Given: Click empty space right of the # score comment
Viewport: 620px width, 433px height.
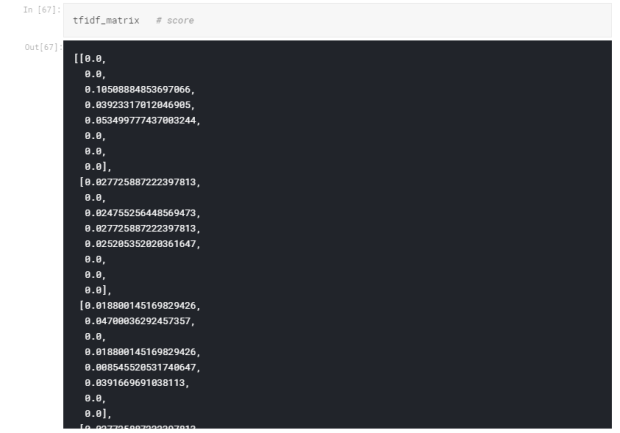Looking at the screenshot, I should point(400,20).
